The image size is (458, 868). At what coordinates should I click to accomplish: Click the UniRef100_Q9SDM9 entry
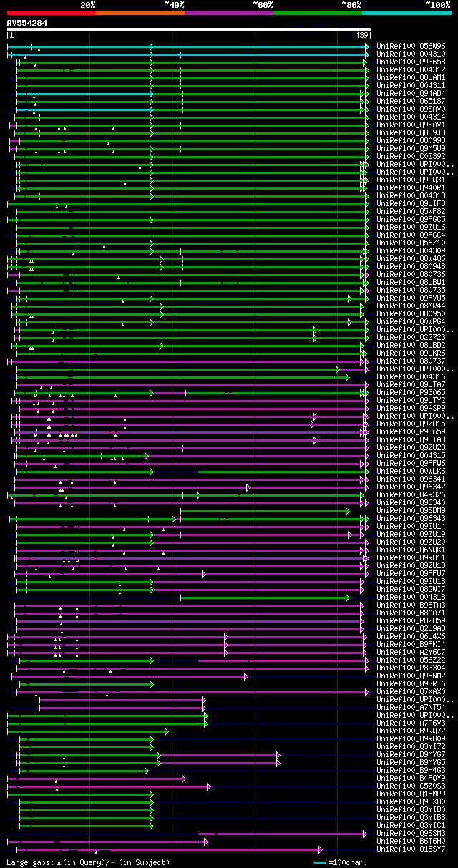click(411, 510)
